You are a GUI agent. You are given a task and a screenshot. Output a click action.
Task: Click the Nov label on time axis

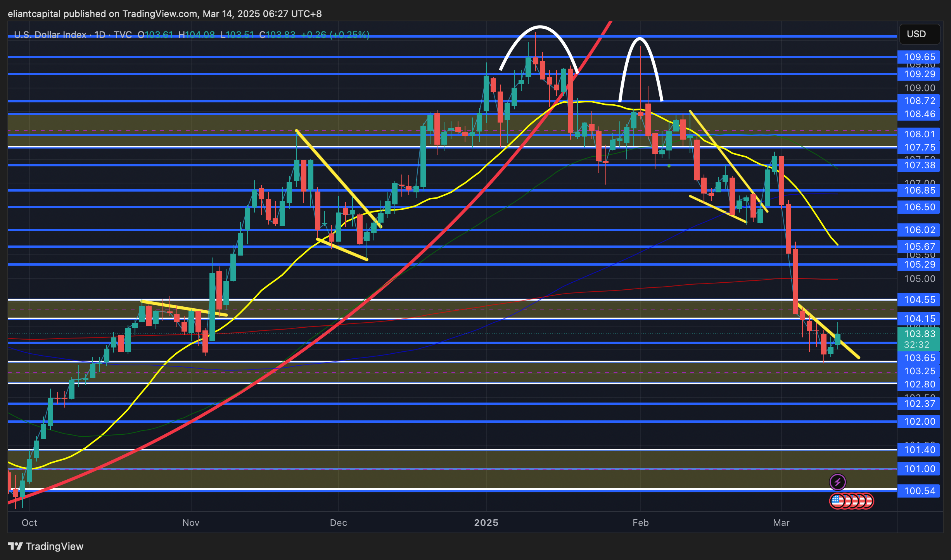coord(191,523)
